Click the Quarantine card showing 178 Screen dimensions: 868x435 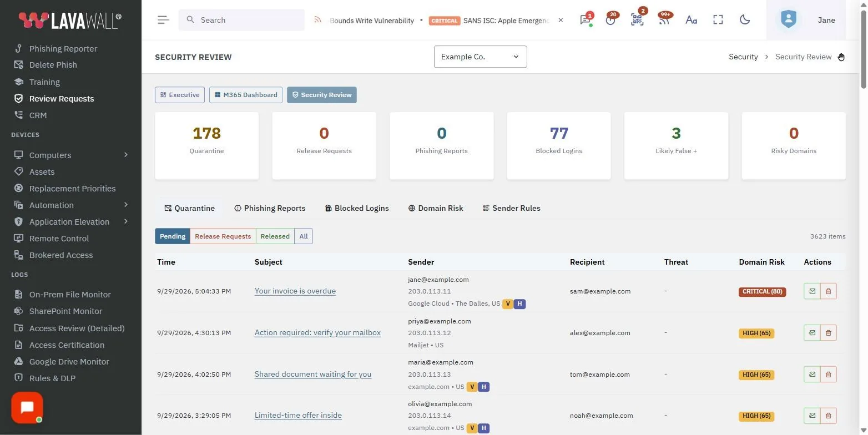pyautogui.click(x=206, y=146)
